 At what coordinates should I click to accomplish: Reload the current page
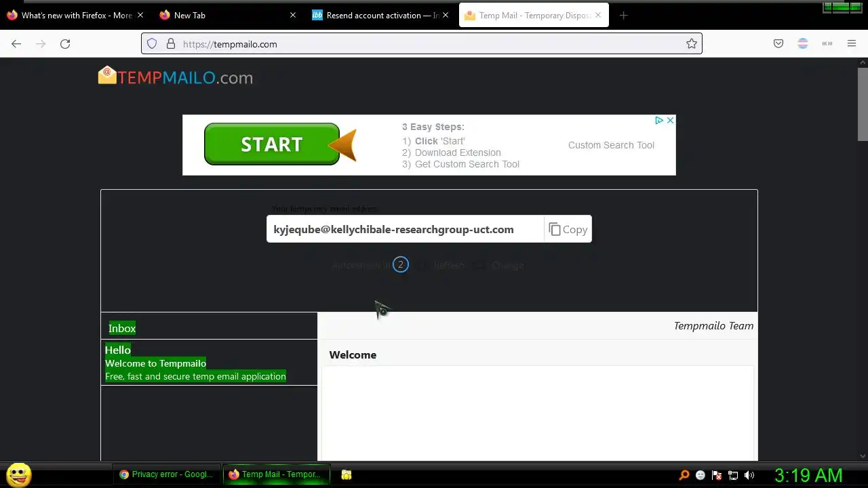click(65, 44)
